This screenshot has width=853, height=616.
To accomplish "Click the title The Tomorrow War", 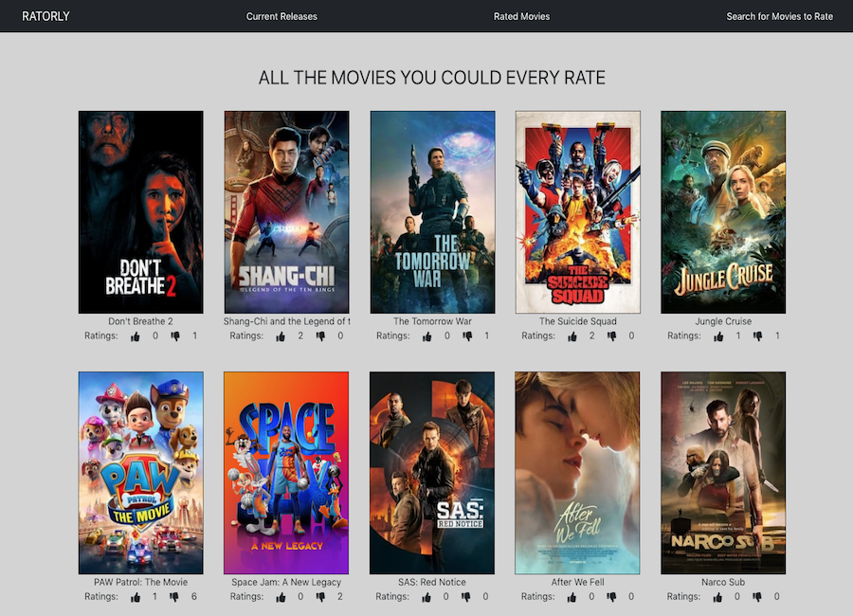I will point(432,321).
